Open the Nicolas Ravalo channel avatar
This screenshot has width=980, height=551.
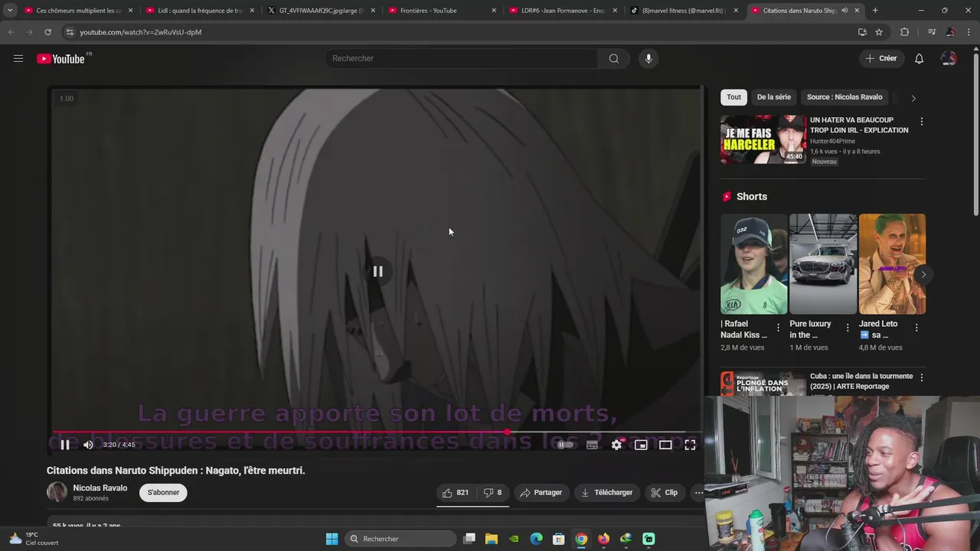[x=57, y=492]
